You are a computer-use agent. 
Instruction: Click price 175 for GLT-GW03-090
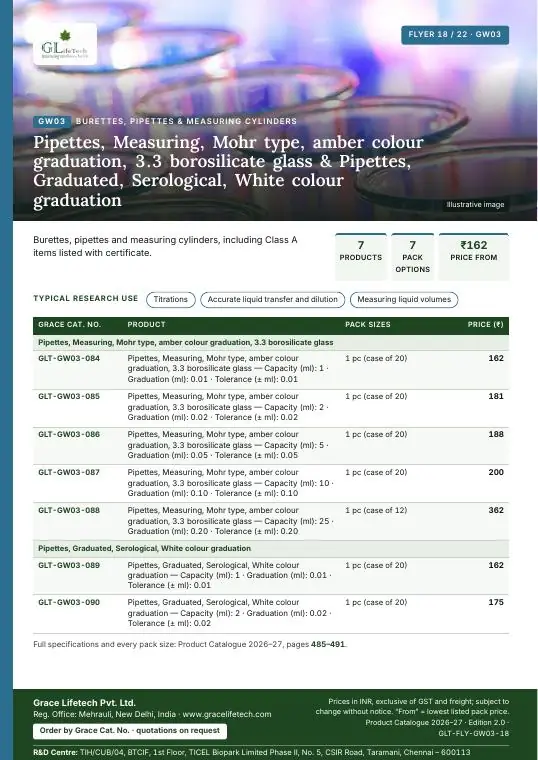(x=496, y=602)
